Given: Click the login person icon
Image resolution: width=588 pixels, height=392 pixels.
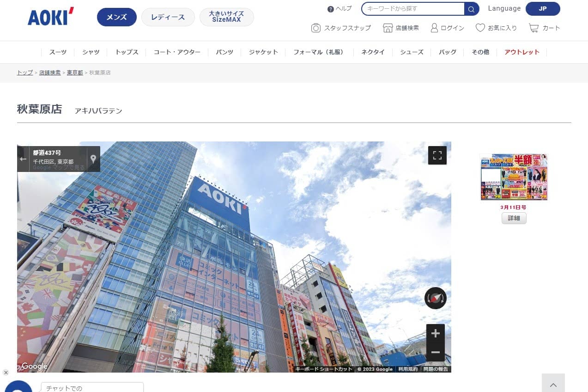Looking at the screenshot, I should (x=434, y=28).
